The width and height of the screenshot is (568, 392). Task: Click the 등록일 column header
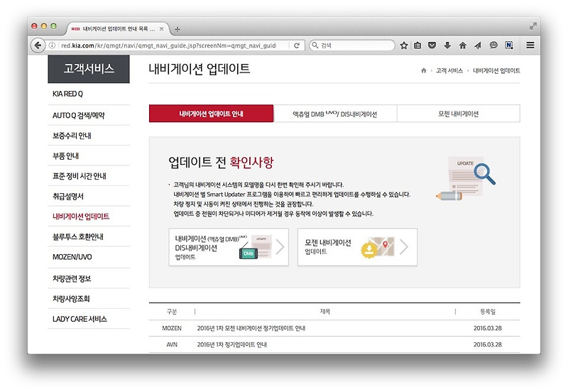click(488, 312)
